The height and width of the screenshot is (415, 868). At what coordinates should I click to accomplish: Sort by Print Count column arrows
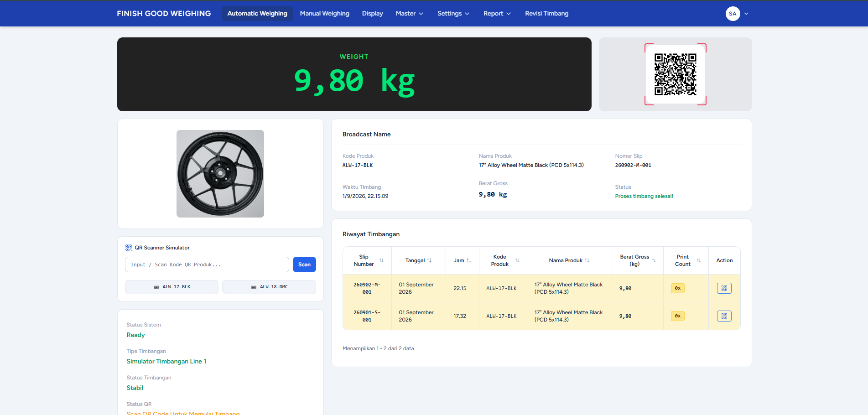[699, 260]
